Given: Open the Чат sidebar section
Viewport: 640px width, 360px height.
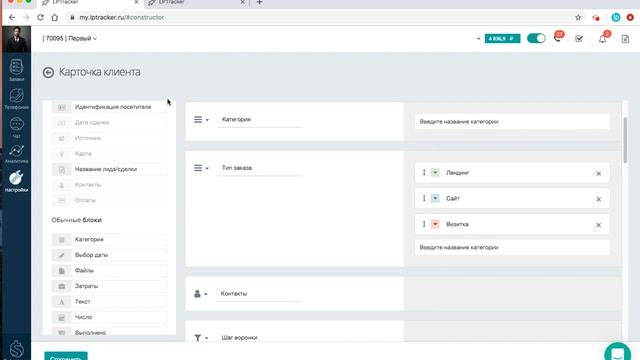Looking at the screenshot, I should (x=16, y=127).
